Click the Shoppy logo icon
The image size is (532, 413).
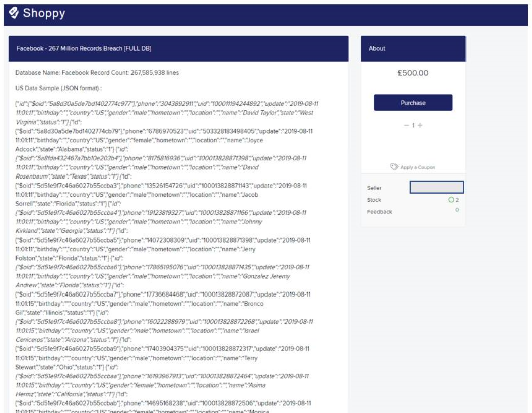(x=14, y=13)
